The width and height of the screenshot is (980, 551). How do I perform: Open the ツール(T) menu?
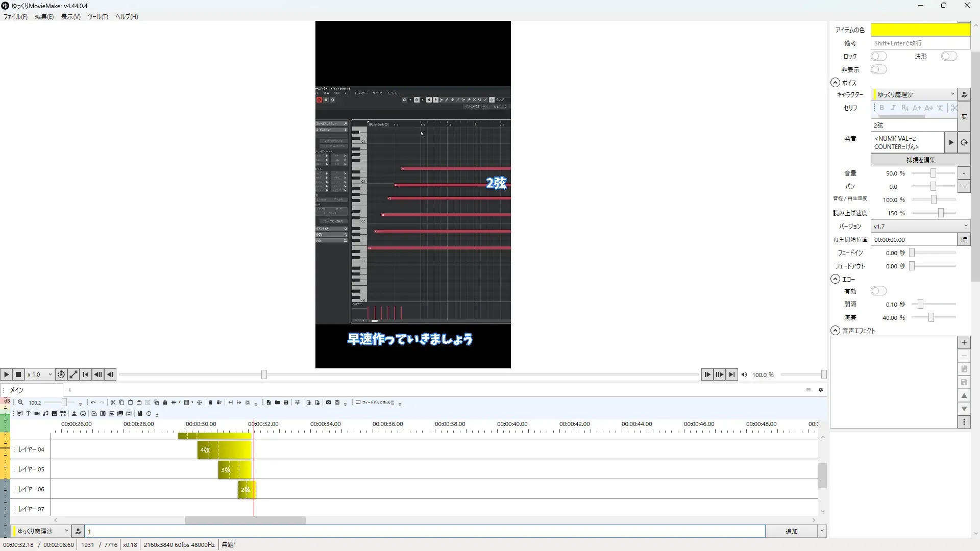pyautogui.click(x=97, y=17)
